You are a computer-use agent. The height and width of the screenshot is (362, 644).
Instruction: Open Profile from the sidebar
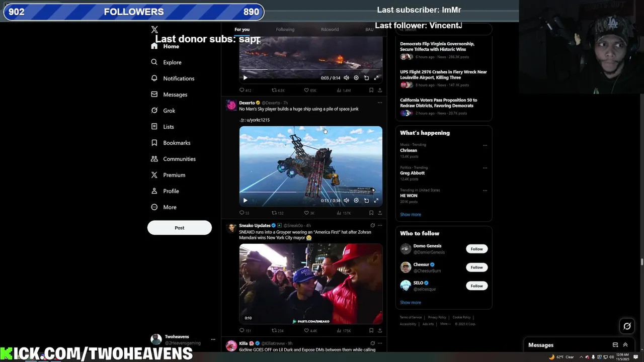coord(165,191)
